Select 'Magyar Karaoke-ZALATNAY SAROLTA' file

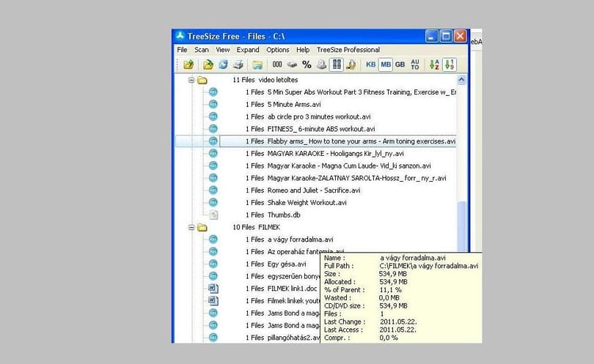click(x=346, y=178)
